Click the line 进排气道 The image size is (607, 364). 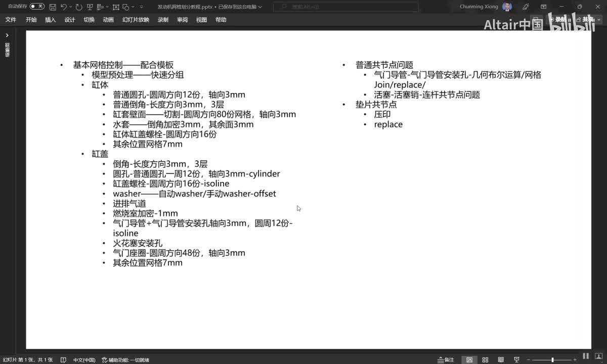click(129, 203)
